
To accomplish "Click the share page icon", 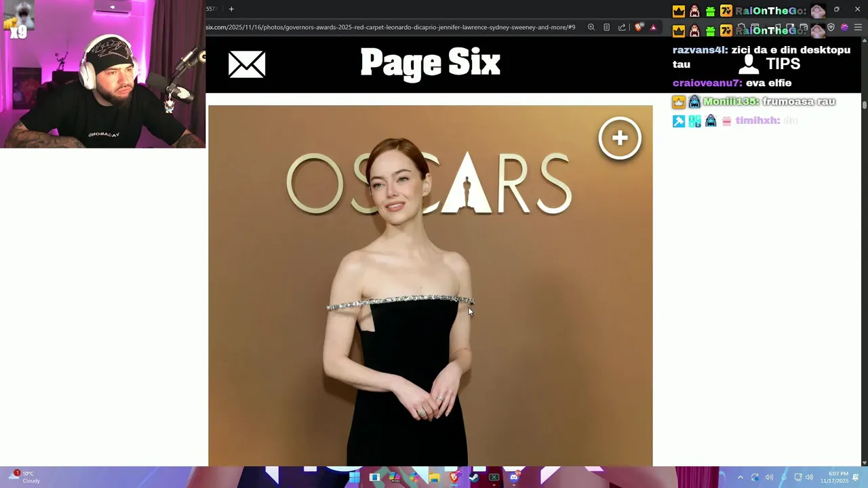I will [622, 28].
